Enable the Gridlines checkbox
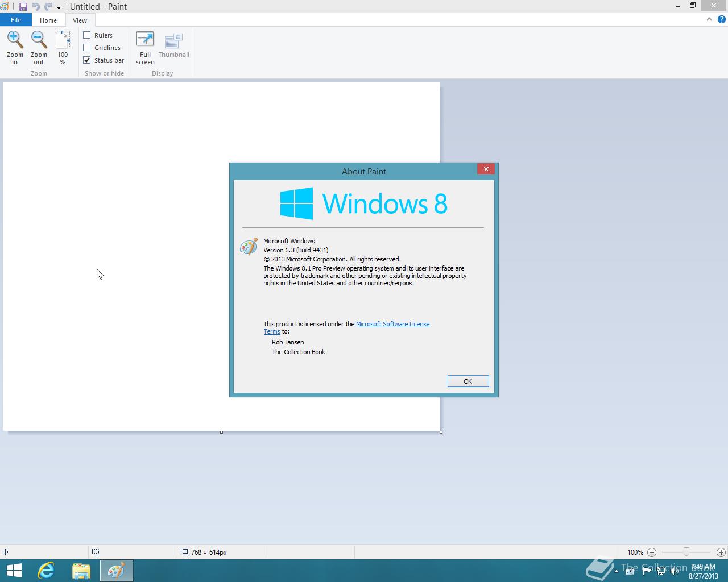This screenshot has width=728, height=582. 87,48
